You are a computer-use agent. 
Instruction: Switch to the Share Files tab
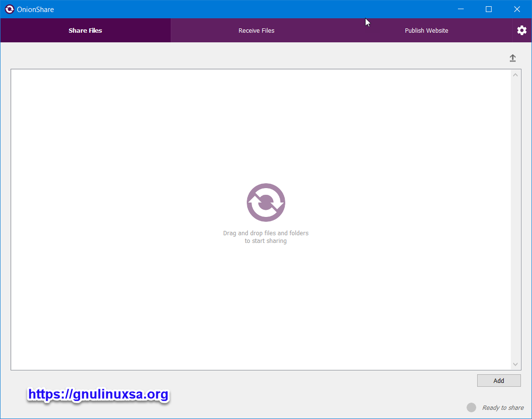coord(86,30)
